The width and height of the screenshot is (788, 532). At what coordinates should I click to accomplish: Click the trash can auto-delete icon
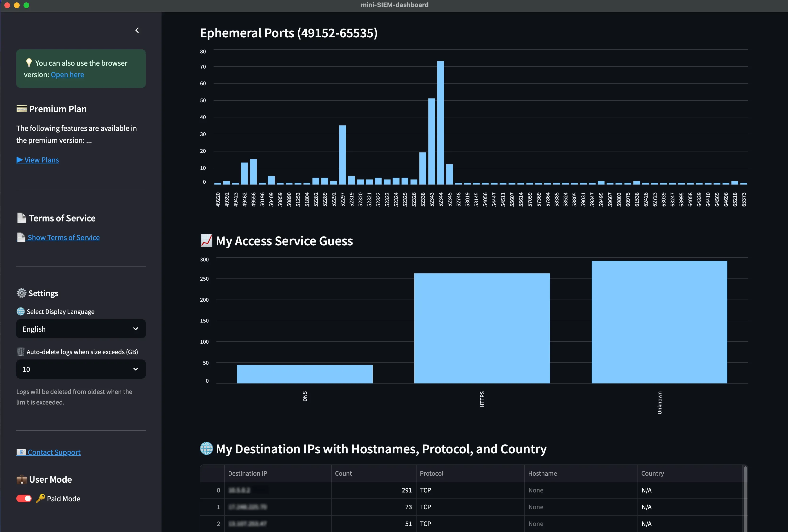coord(21,352)
